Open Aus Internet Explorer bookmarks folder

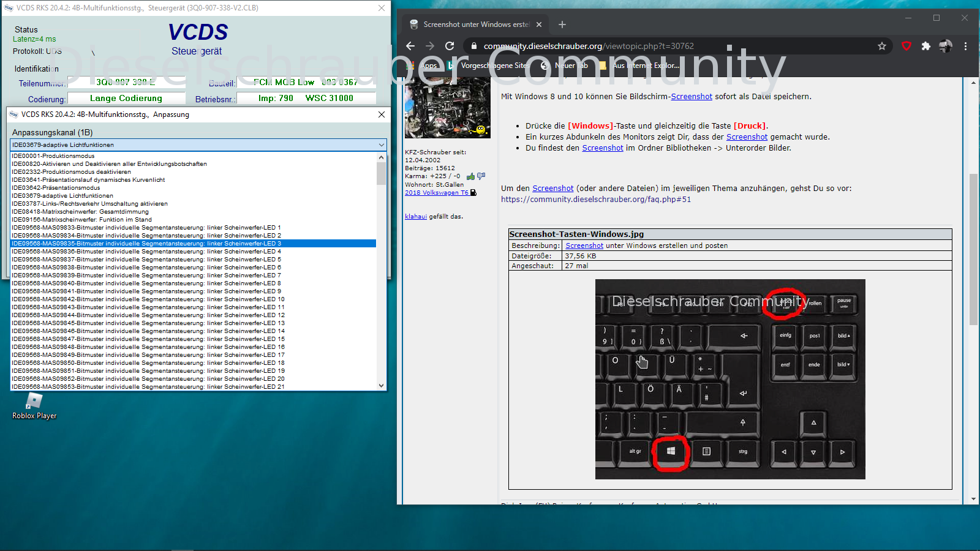(640, 66)
